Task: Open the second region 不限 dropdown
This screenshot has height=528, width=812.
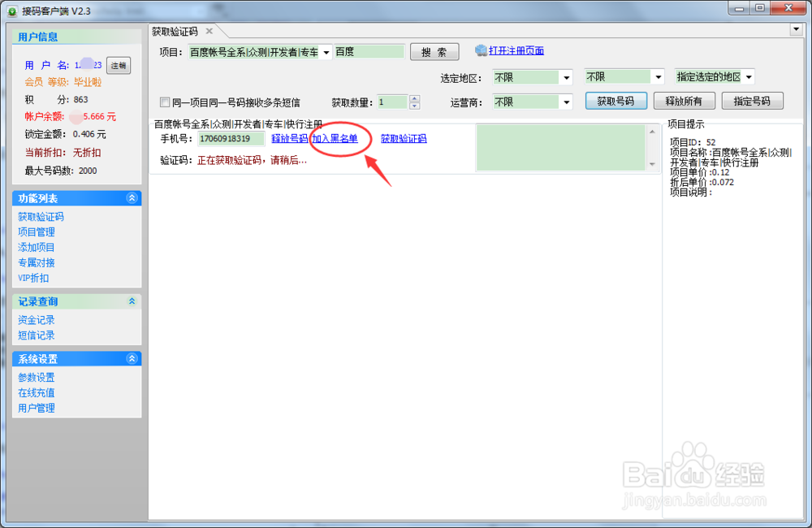Action: (659, 77)
